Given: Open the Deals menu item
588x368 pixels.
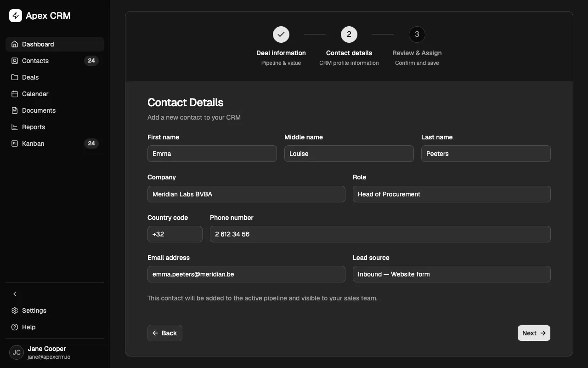Looking at the screenshot, I should tap(55, 77).
